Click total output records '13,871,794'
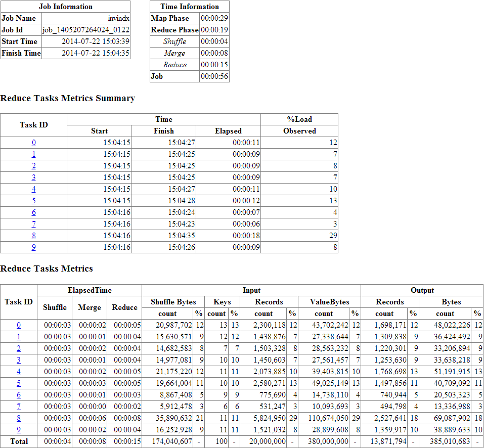Viewport: 484px width, 448px height. click(388, 441)
